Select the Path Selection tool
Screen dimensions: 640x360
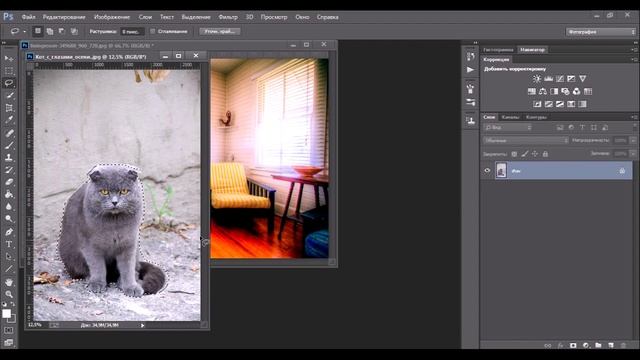pos(9,257)
